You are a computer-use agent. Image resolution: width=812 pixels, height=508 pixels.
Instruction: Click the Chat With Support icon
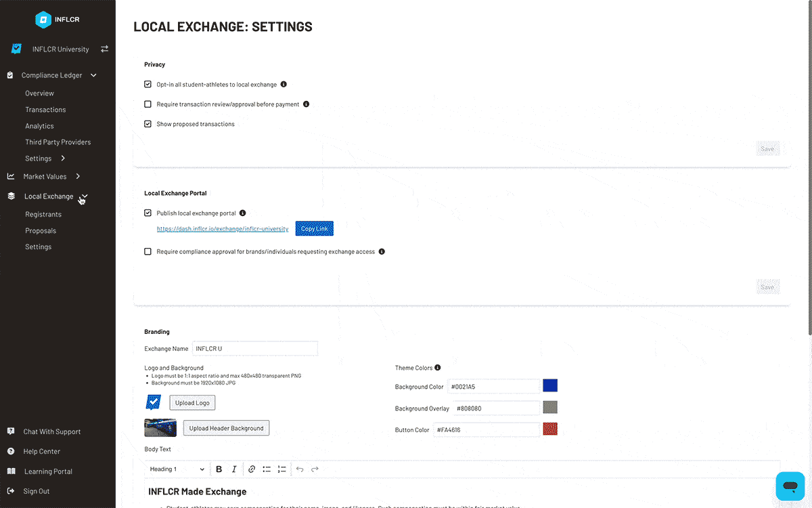11,431
